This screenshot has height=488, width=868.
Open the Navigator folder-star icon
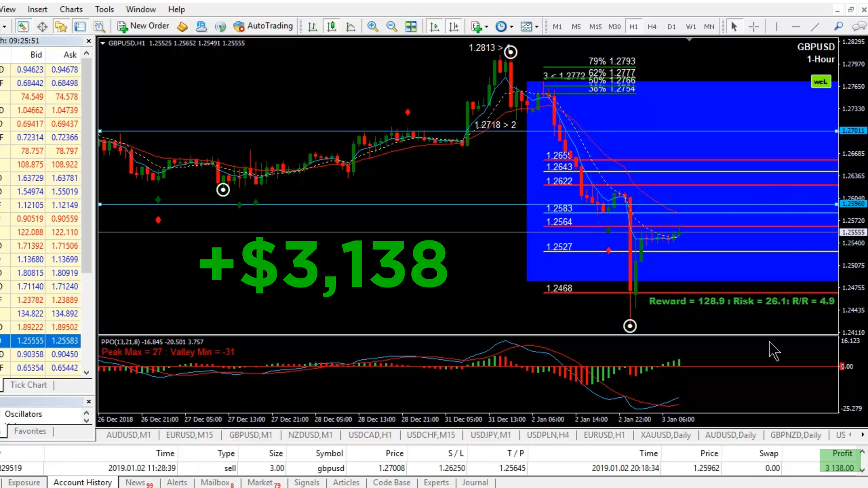point(61,27)
